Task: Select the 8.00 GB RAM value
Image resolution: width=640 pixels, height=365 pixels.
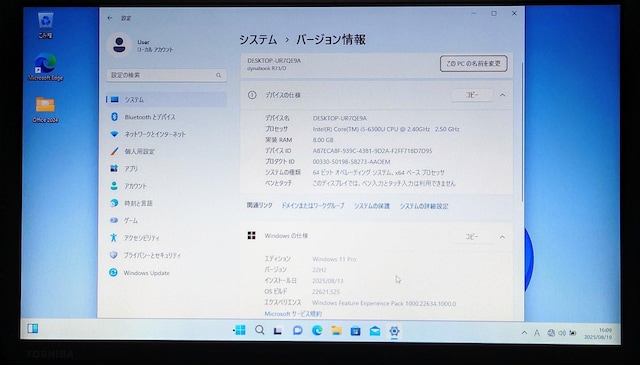Action: (x=323, y=140)
